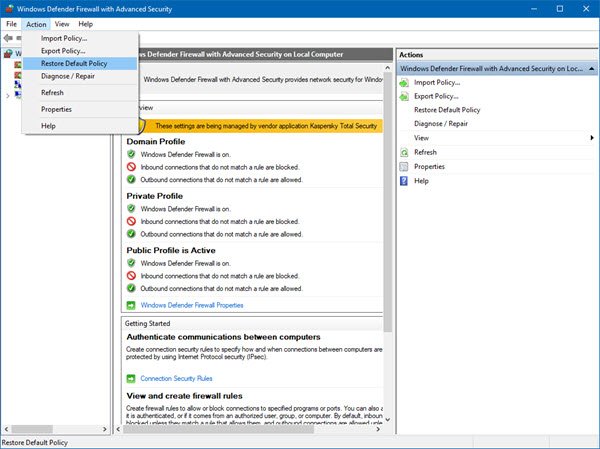
Task: Click the center pane vertical scrollbar down arrow
Action: (x=388, y=420)
